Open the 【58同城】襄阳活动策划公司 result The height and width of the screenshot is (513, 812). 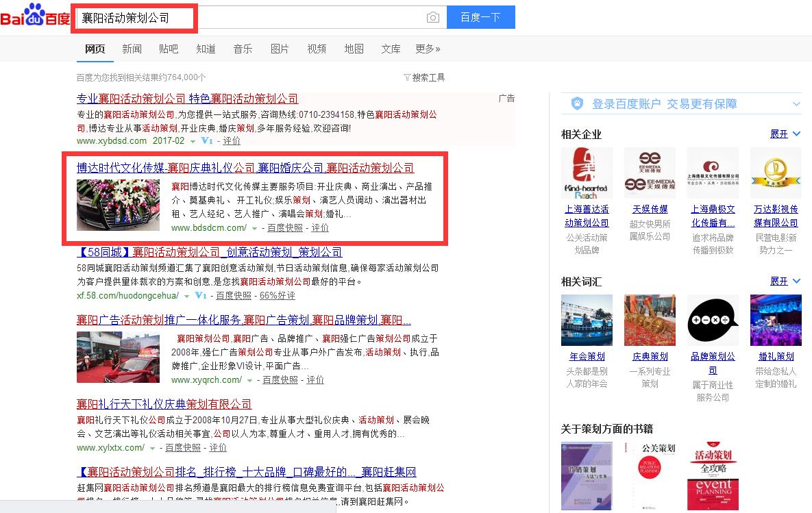pos(209,252)
